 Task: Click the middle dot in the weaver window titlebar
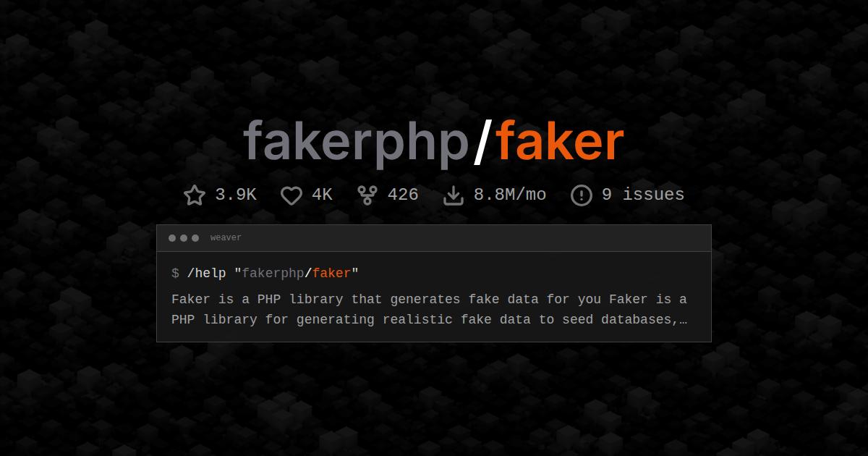coord(184,238)
